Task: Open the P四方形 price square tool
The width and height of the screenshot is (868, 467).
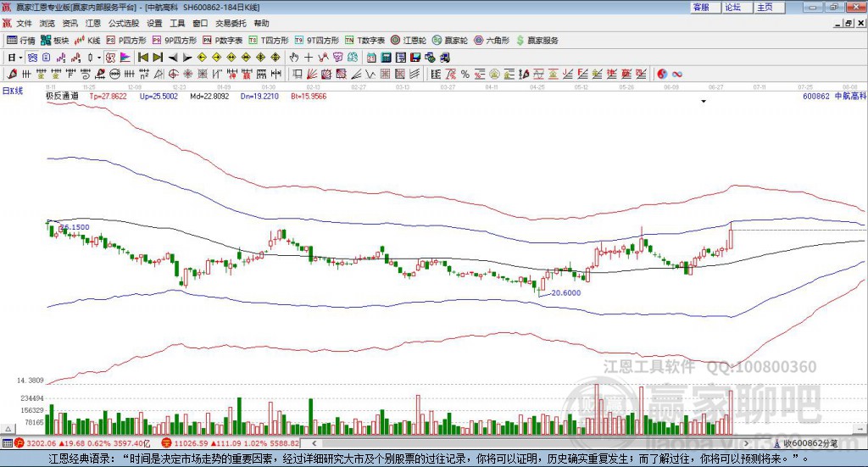Action: [126, 41]
